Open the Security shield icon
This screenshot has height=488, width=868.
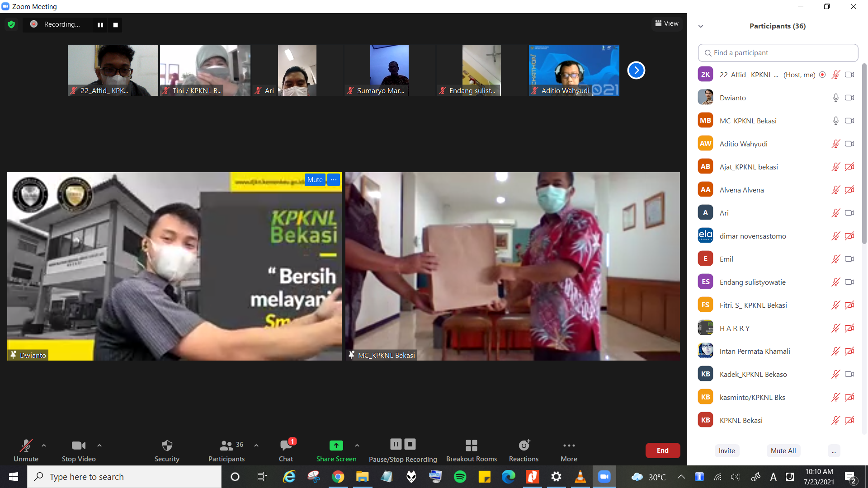point(167,446)
